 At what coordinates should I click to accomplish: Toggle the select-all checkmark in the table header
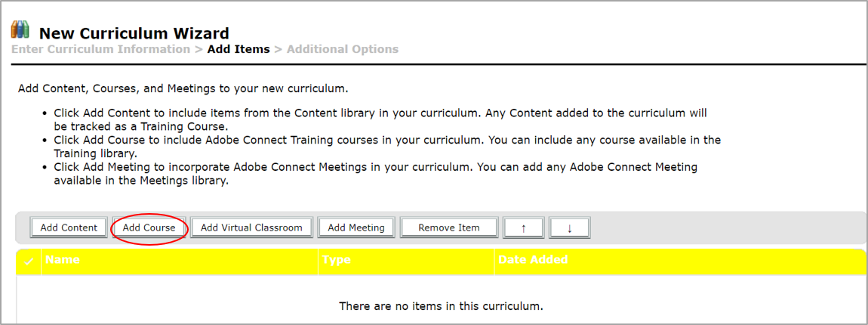coord(29,261)
